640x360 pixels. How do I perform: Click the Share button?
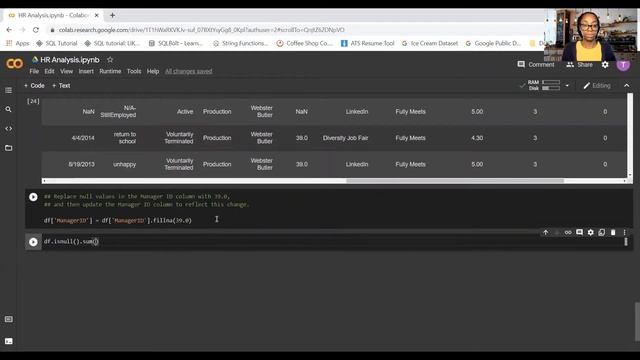coord(580,64)
